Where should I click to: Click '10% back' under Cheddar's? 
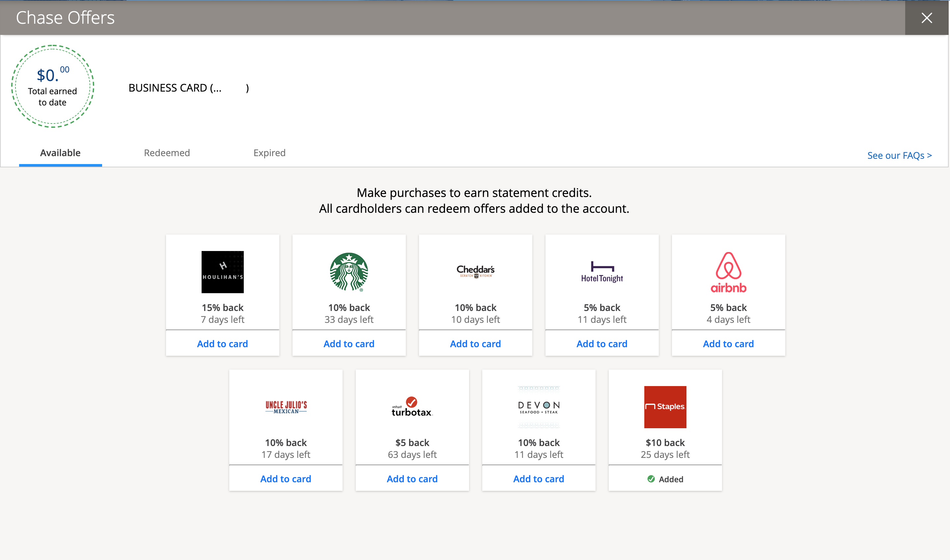pos(475,308)
